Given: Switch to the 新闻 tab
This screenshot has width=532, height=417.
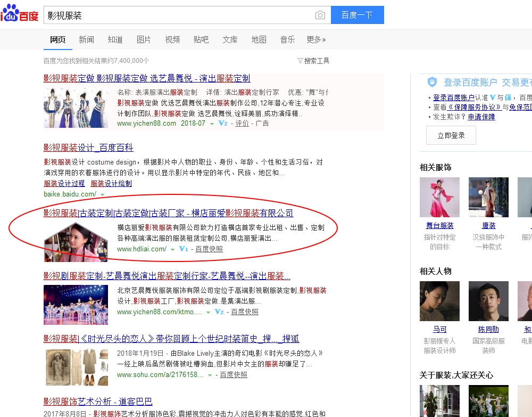Looking at the screenshot, I should (86, 40).
